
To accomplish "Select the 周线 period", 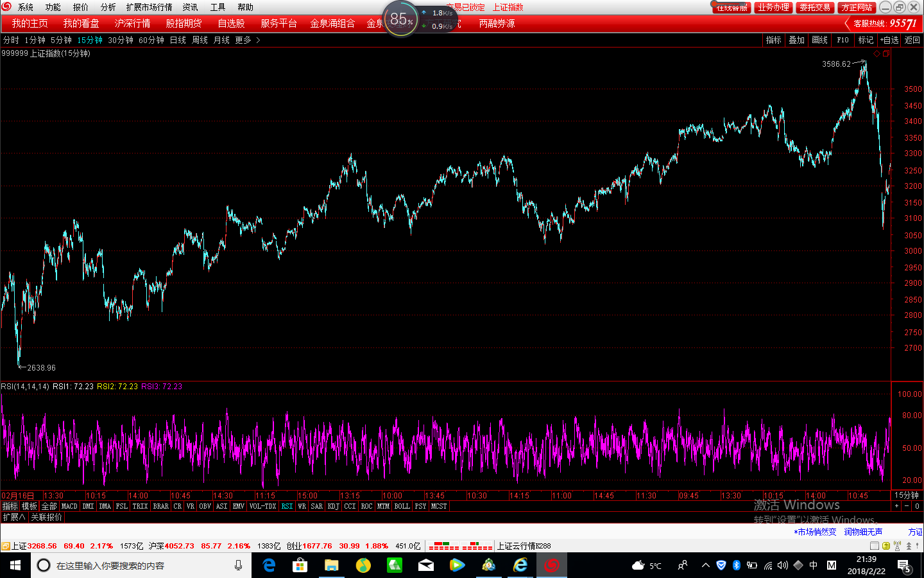I will point(200,40).
